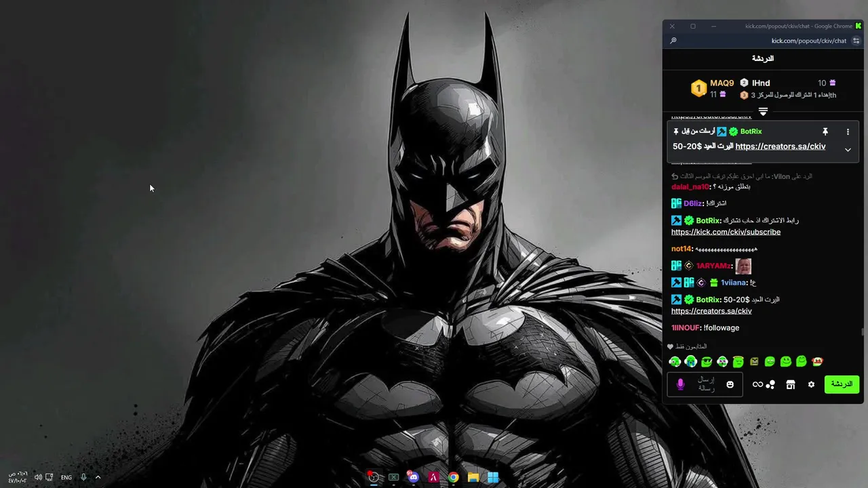Select the gold rank 1 badge next to MAQ9
868x488 pixels.
pyautogui.click(x=698, y=88)
